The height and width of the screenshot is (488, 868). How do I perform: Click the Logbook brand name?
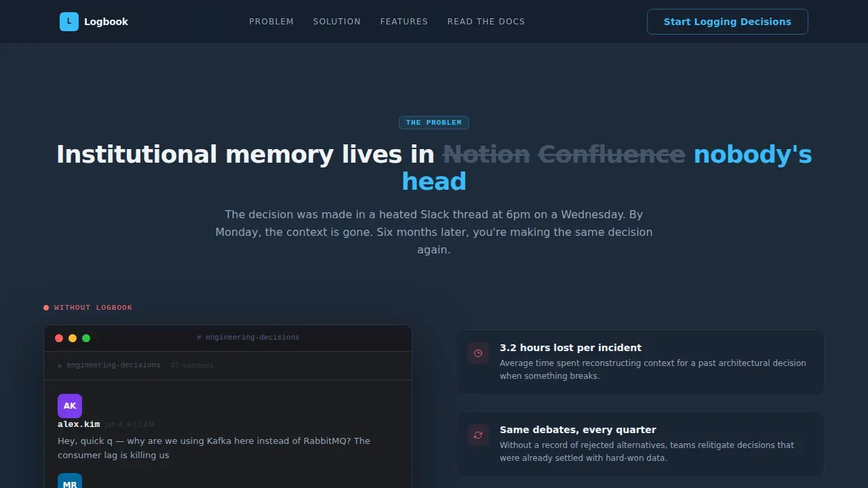coord(106,22)
